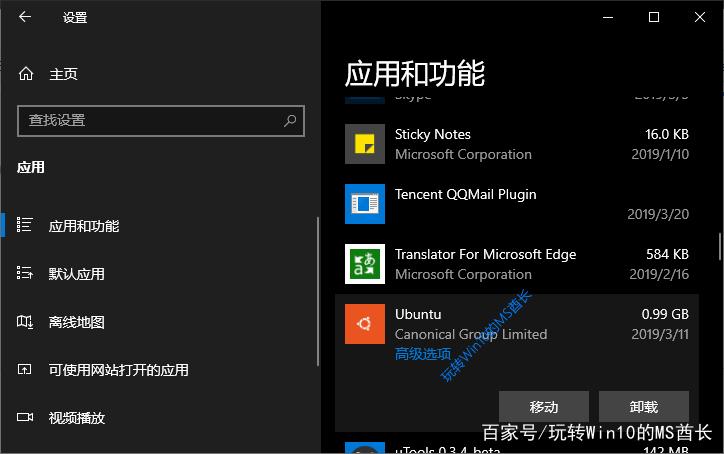
Task: Click the 可使用网站打开的应用 icon
Action: (24, 369)
